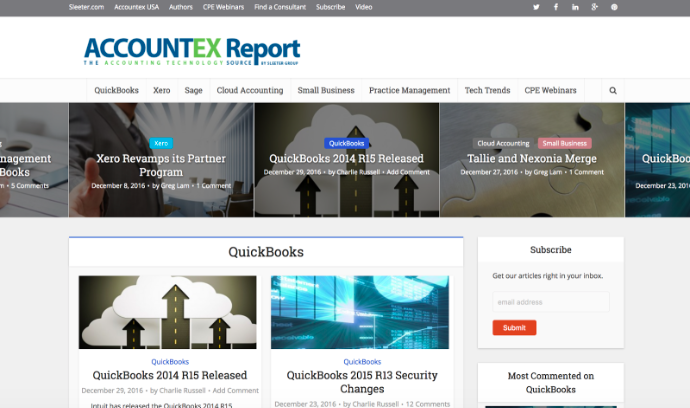The height and width of the screenshot is (408, 690).
Task: Open Accountex USA top link
Action: pos(136,7)
